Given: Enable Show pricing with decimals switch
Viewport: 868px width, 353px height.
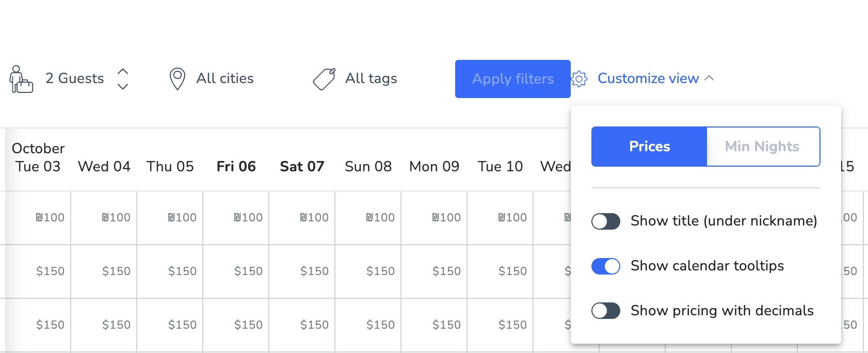Looking at the screenshot, I should [606, 311].
